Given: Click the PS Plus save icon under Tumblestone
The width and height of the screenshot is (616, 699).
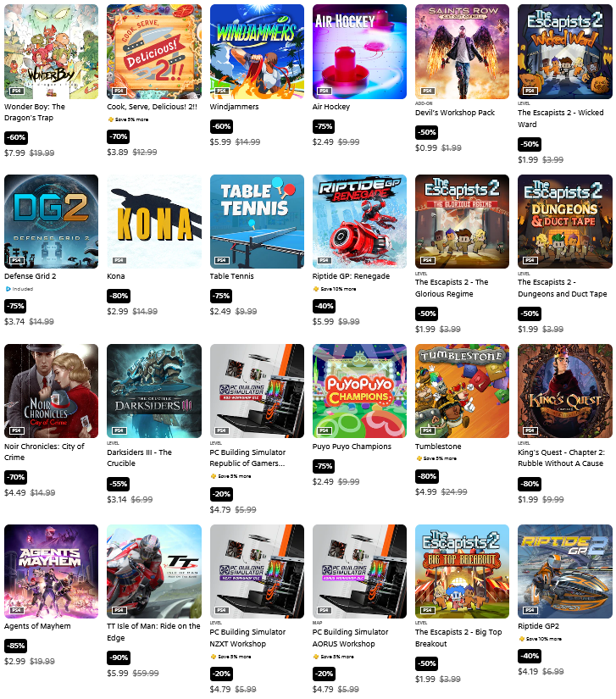Looking at the screenshot, I should [x=419, y=458].
